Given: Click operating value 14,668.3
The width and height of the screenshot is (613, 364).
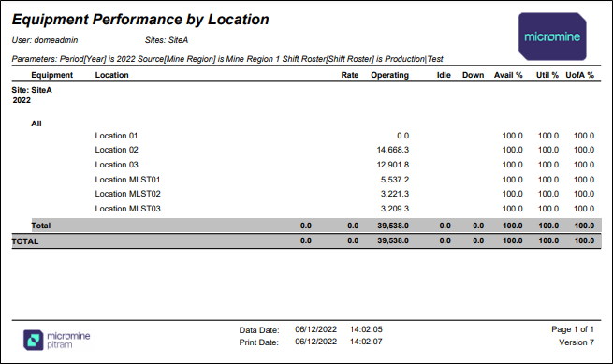Looking at the screenshot, I should pyautogui.click(x=393, y=150).
